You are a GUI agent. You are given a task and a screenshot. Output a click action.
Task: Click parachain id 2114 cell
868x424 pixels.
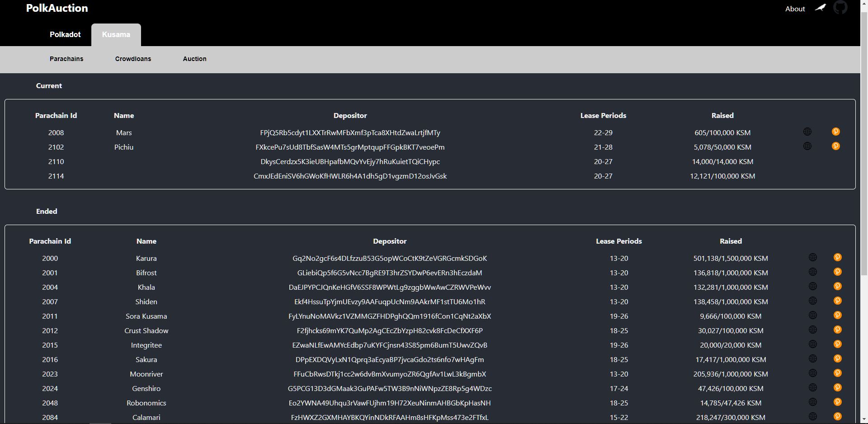(x=56, y=176)
